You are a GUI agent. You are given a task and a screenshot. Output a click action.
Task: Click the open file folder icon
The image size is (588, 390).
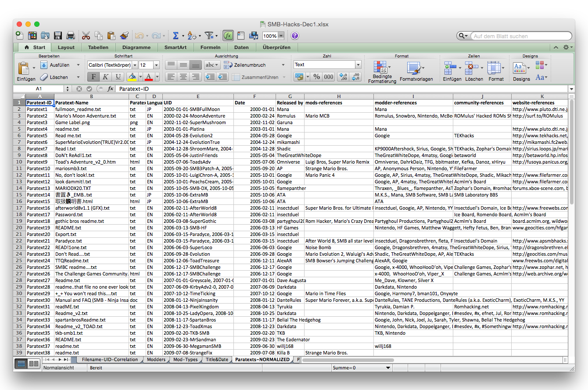(x=45, y=36)
